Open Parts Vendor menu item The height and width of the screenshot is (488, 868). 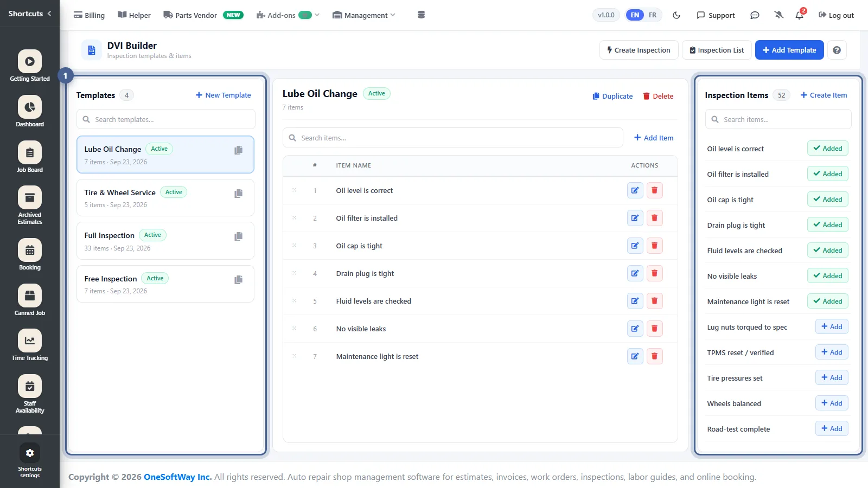pos(203,15)
